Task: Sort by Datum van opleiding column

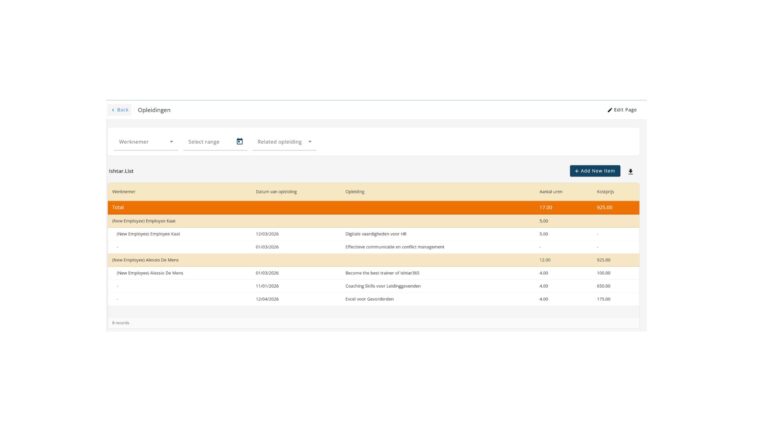Action: tap(276, 191)
